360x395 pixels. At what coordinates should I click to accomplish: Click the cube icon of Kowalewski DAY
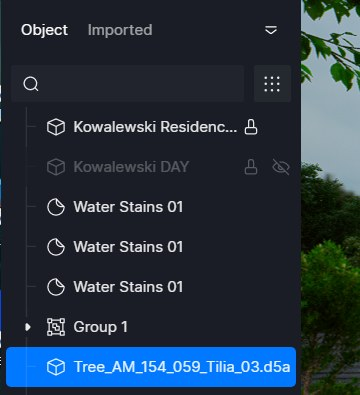click(56, 167)
